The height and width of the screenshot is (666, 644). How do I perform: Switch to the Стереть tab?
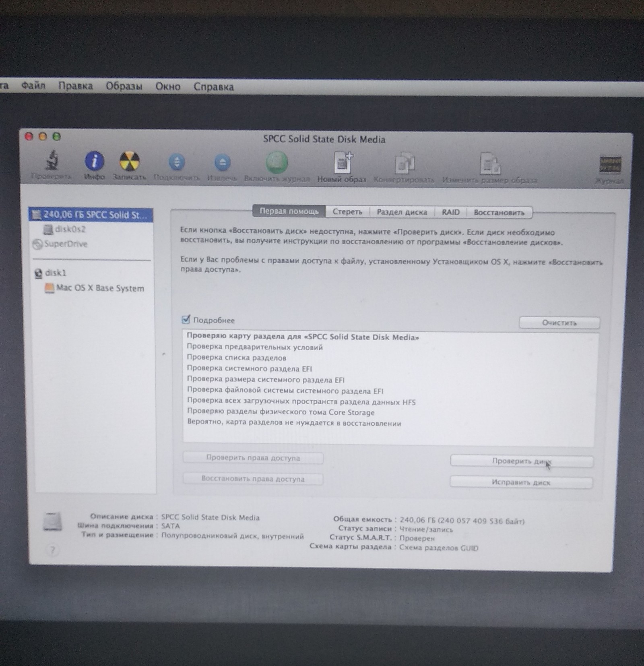(347, 212)
